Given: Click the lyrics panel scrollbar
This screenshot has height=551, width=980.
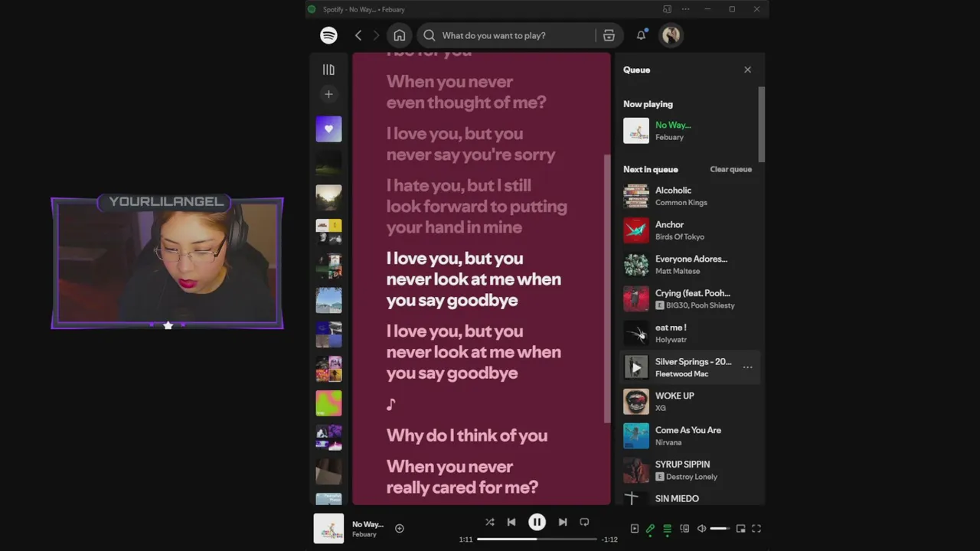Looking at the screenshot, I should 607,288.
